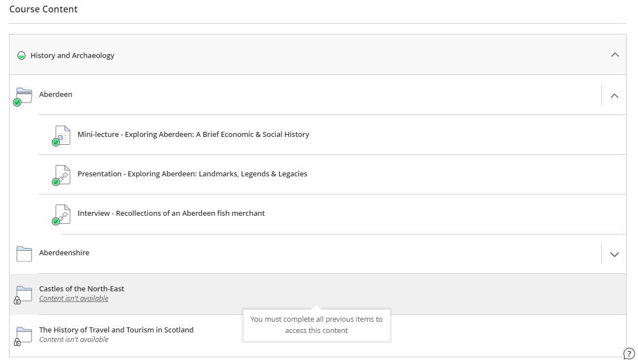
Task: Open the help question mark icon
Action: (x=629, y=354)
